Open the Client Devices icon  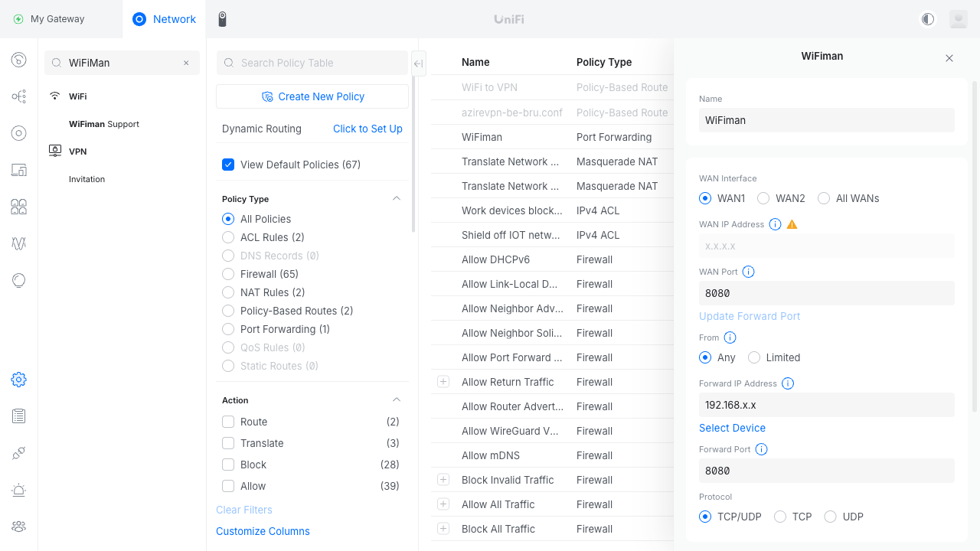pos(19,170)
